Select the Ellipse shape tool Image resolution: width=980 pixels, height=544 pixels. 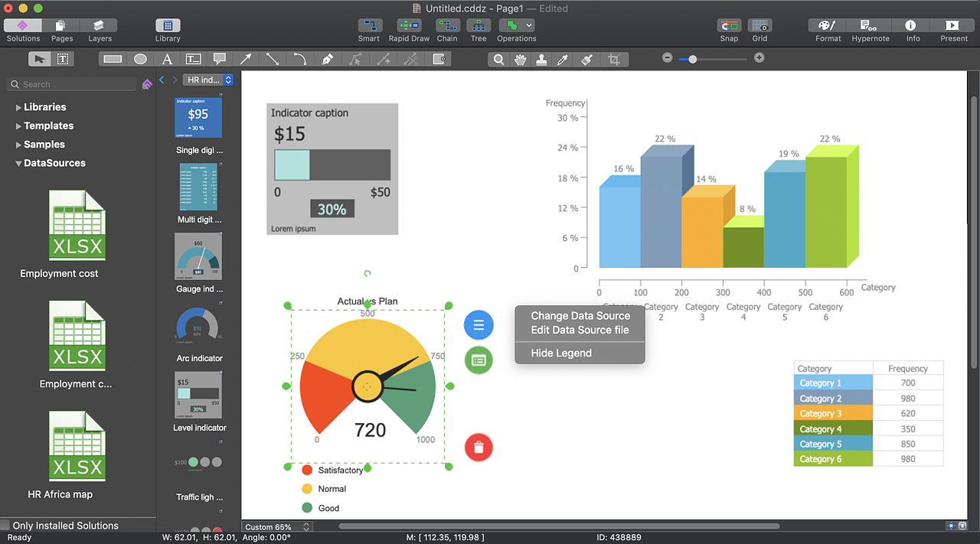(140, 59)
